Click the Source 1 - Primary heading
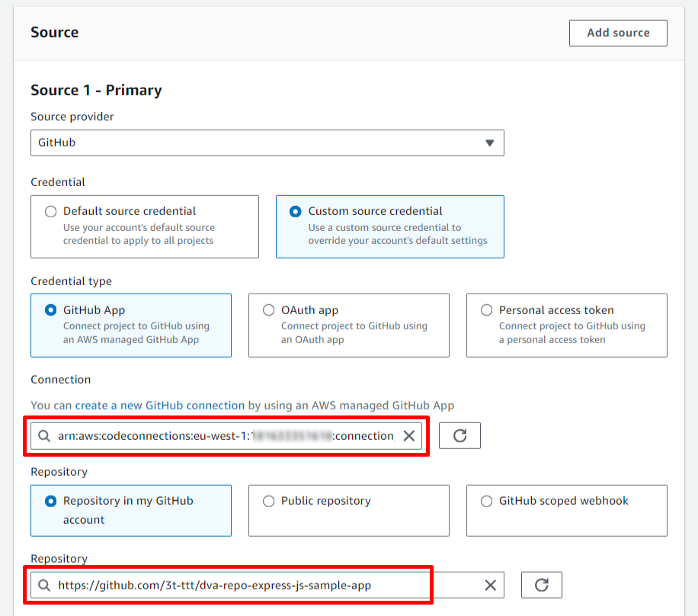This screenshot has height=616, width=698. (x=96, y=90)
